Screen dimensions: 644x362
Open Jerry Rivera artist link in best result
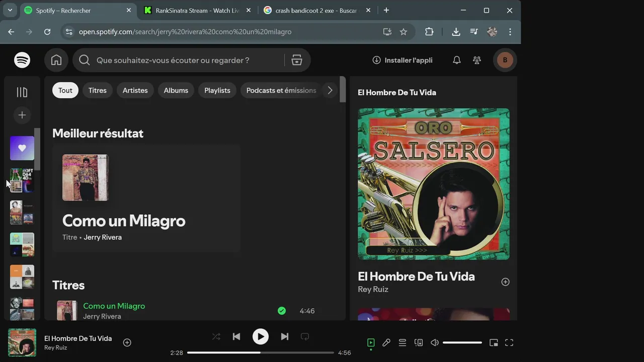(103, 237)
